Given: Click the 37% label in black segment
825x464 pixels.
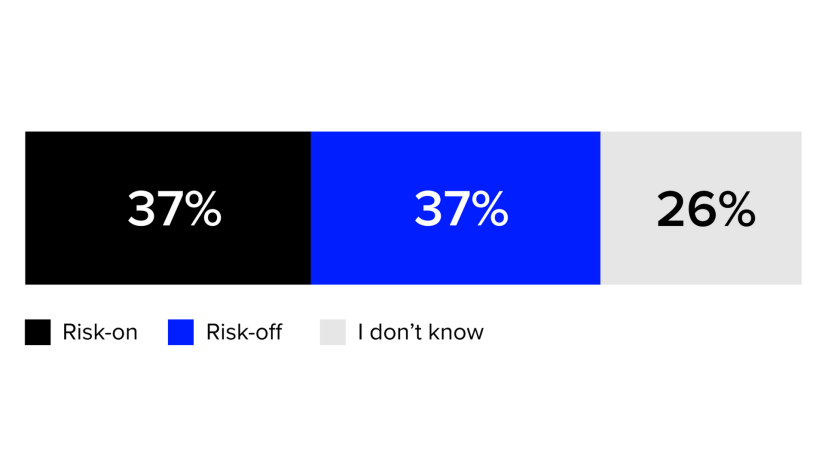Looking at the screenshot, I should [x=175, y=209].
